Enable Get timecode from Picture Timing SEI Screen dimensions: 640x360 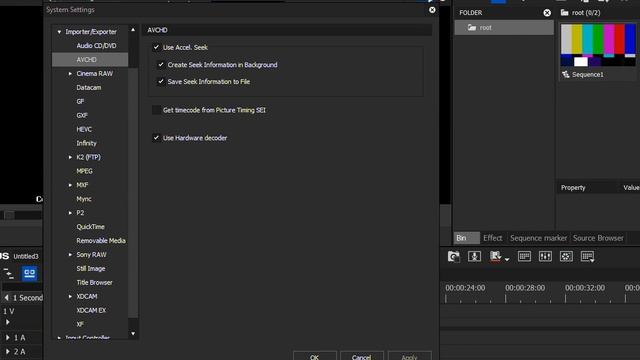[156, 110]
